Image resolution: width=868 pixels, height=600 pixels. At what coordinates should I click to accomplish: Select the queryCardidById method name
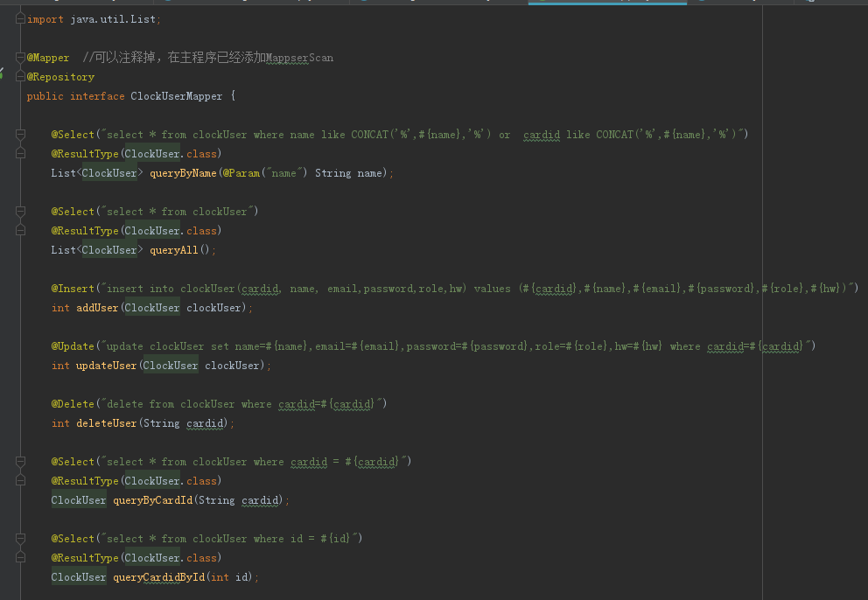(x=159, y=577)
